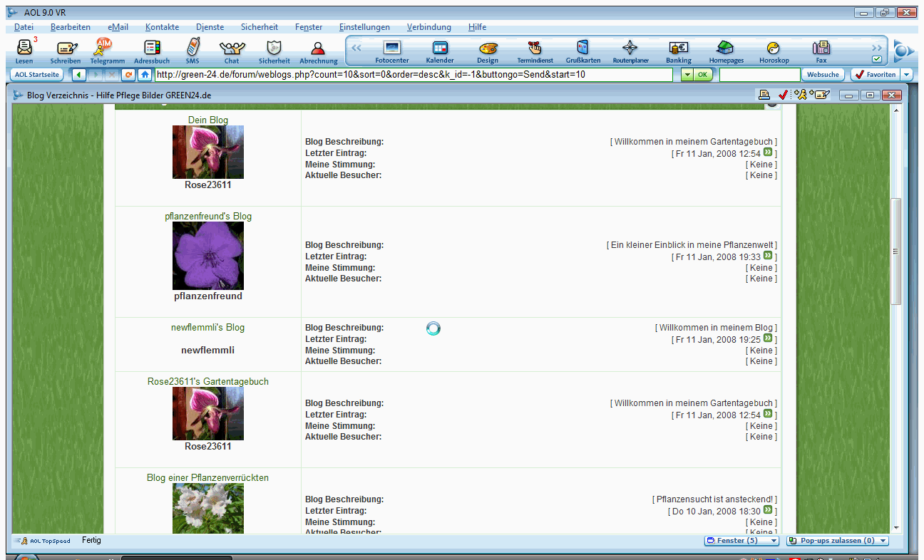Open pflanzenfreund's Blog link
This screenshot has width=924, height=560.
tap(208, 217)
